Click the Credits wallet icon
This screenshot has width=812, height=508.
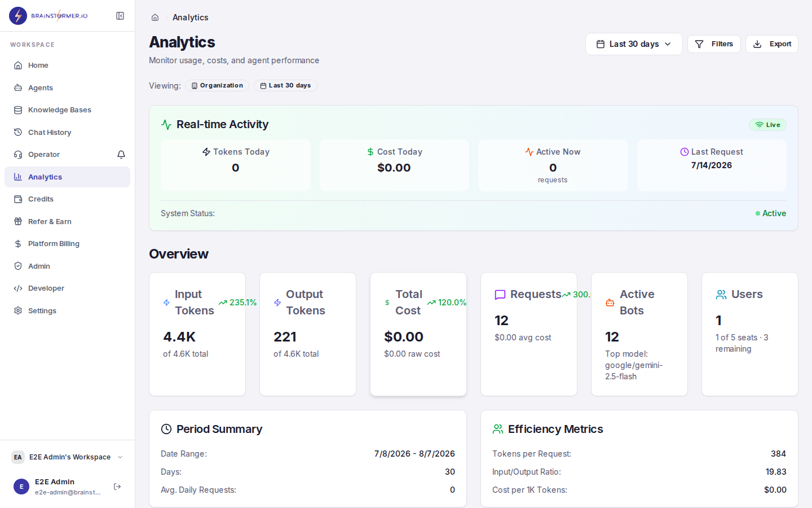(x=18, y=199)
